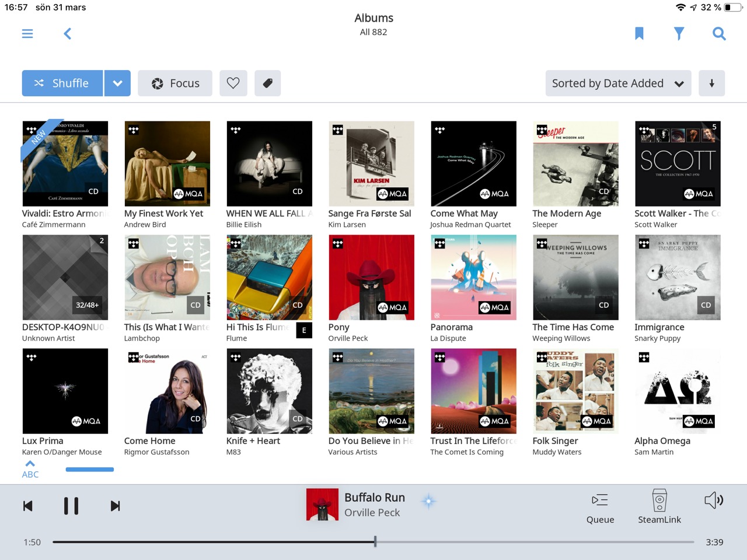Open the volume speaker control
This screenshot has width=747, height=560.
[x=713, y=501]
